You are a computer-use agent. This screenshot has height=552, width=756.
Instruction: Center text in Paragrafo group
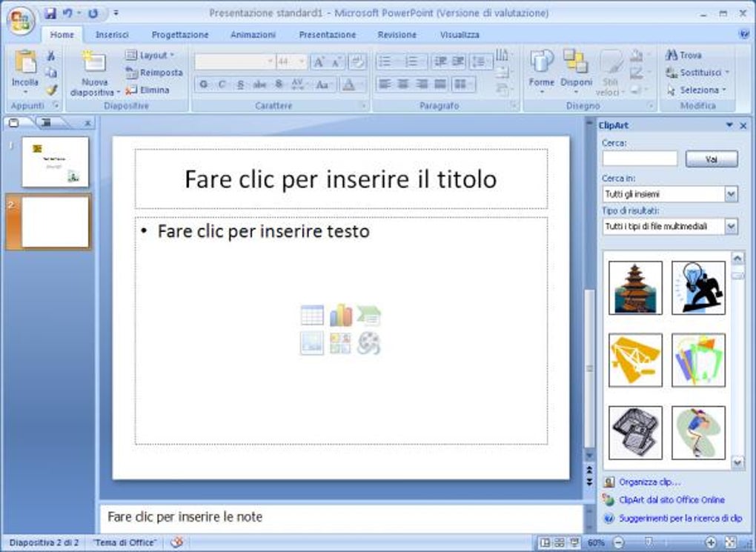click(x=403, y=85)
